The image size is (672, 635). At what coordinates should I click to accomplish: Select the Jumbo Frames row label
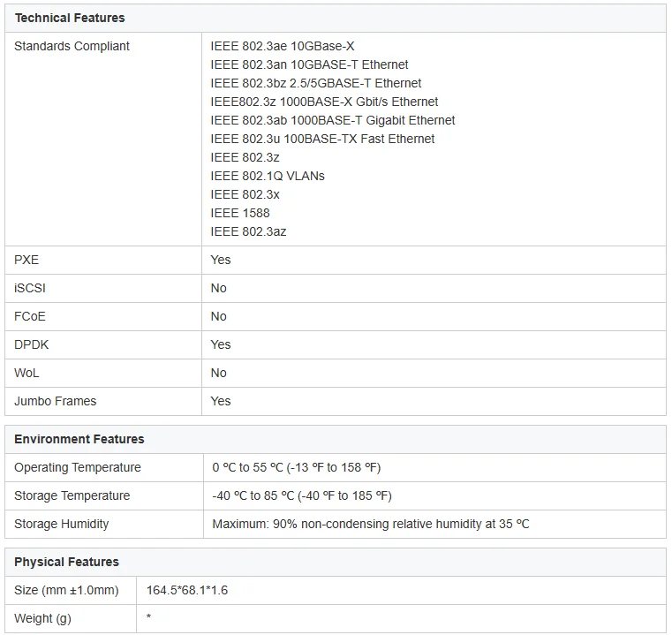click(56, 401)
